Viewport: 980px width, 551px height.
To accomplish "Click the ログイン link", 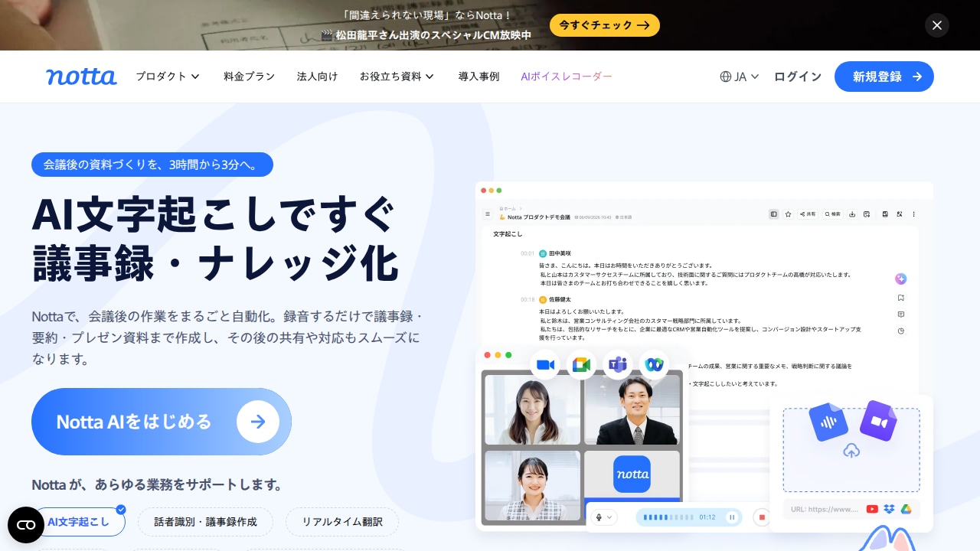I will 797,77.
